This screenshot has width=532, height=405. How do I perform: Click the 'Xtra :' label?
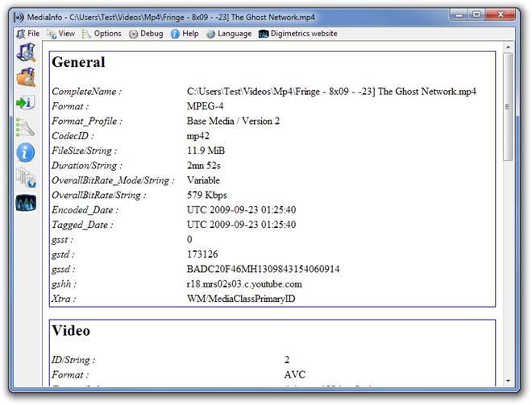(64, 299)
